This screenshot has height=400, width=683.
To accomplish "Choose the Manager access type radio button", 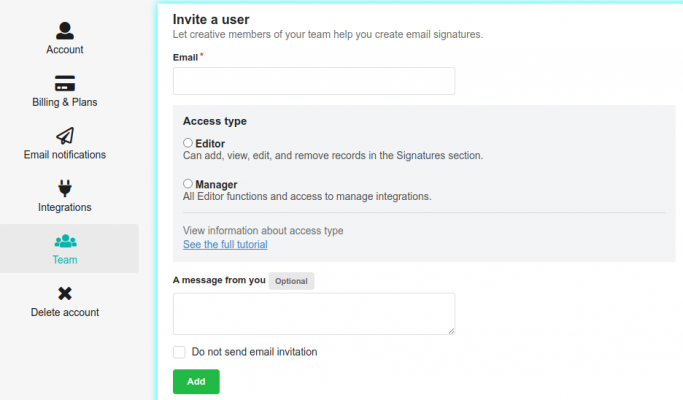I will point(188,184).
